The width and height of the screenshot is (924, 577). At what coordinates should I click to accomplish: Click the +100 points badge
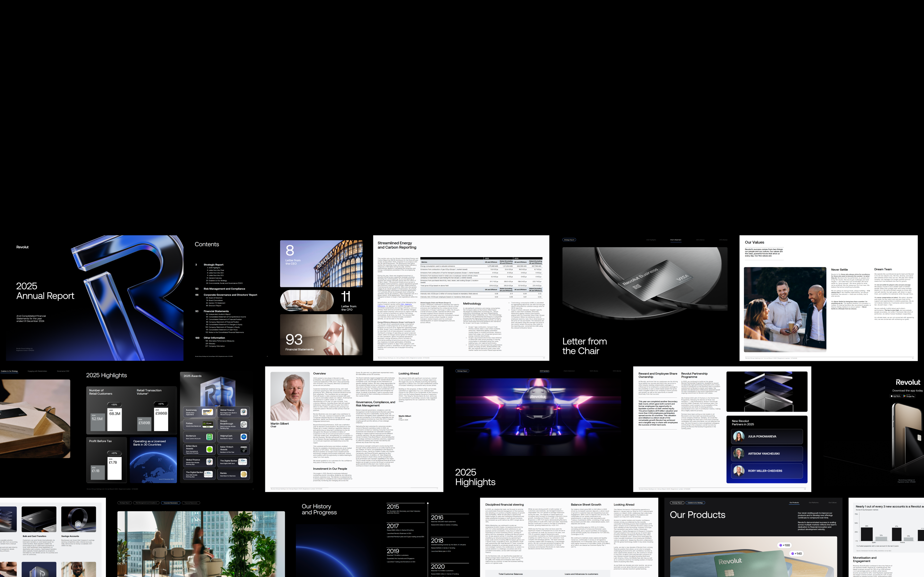[785, 545]
